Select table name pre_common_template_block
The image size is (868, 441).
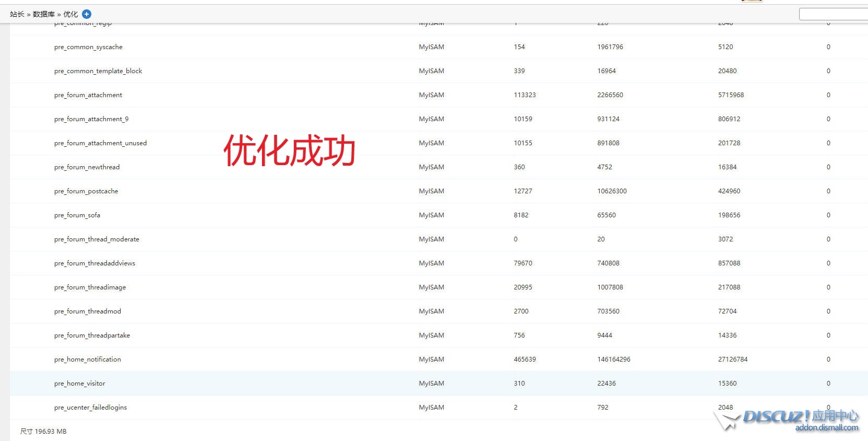pos(98,71)
